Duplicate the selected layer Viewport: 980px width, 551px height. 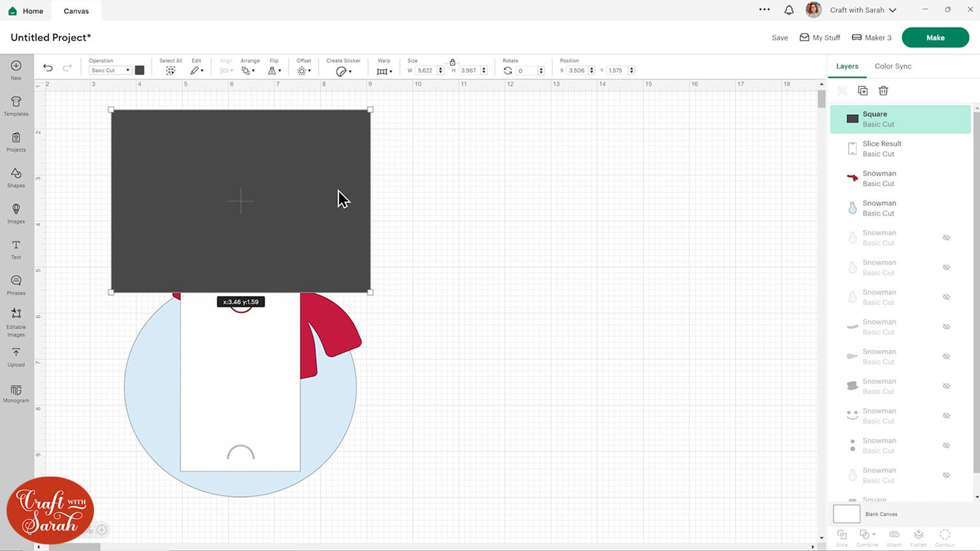862,91
